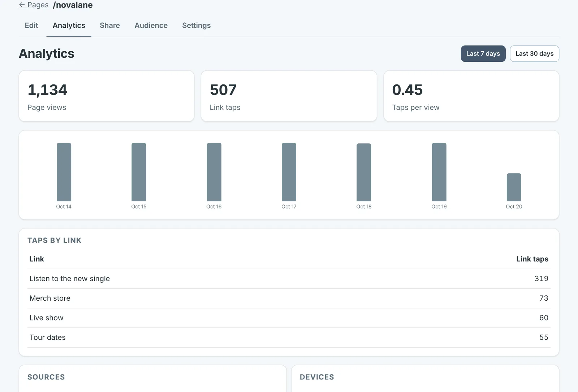Click the Taps per view label

pyautogui.click(x=416, y=107)
